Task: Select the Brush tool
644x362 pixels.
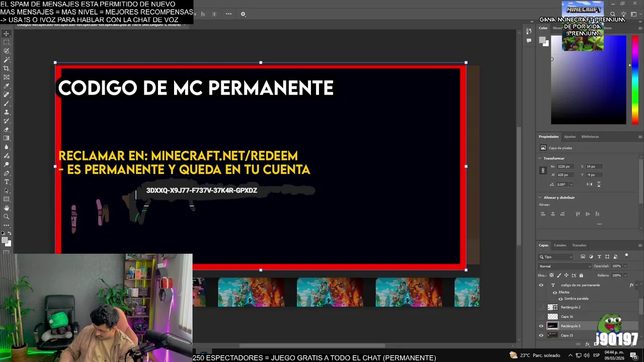Action: coord(7,103)
